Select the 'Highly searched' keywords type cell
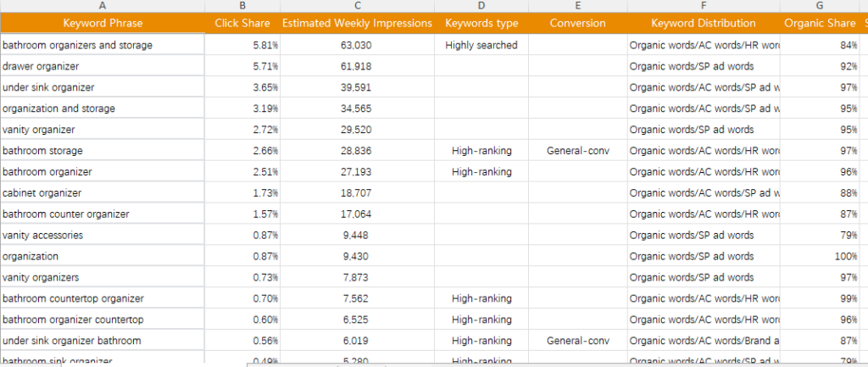 click(x=481, y=45)
